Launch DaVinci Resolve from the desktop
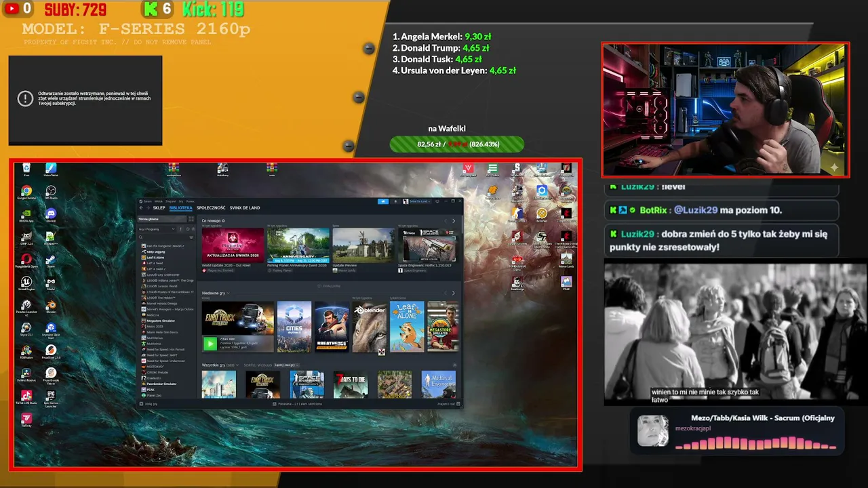The height and width of the screenshot is (488, 868). [26, 374]
